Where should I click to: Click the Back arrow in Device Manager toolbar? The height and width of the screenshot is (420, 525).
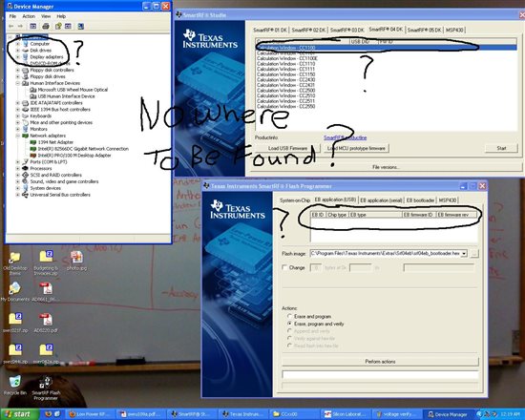tap(11, 26)
